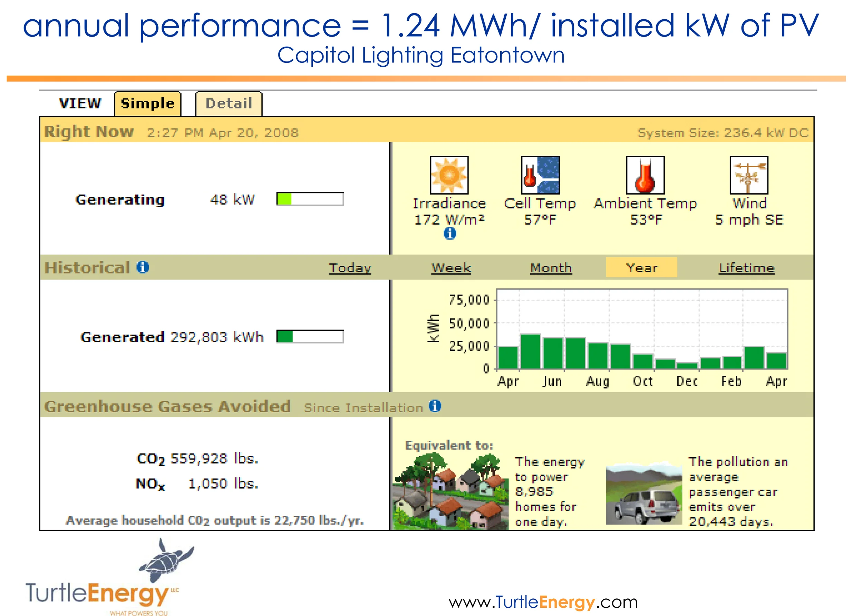
Task: Click the 172 W/m² irradiance value
Action: point(449,220)
